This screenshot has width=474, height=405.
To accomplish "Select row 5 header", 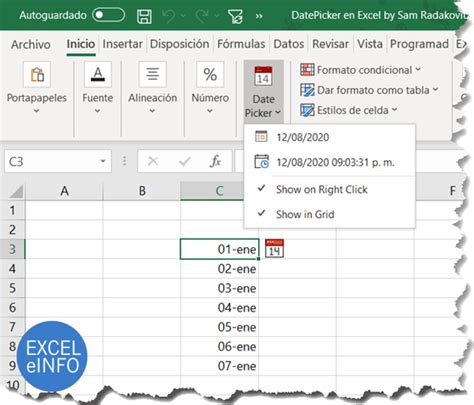I will 13,288.
